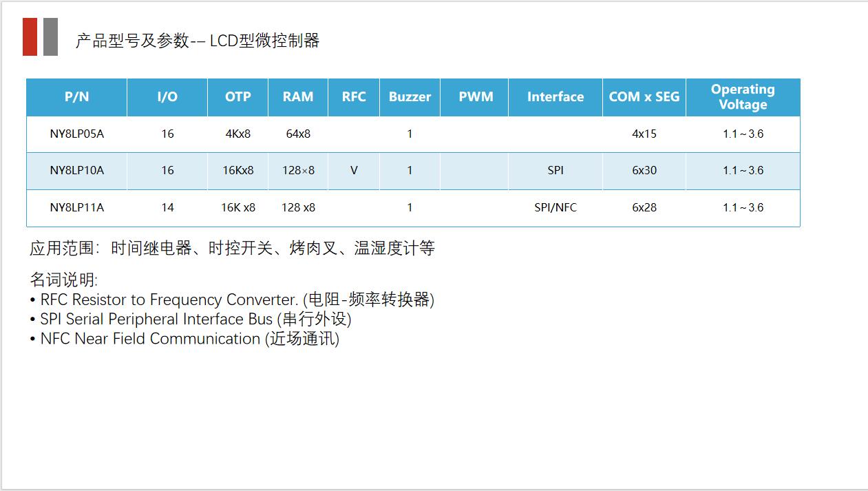The image size is (868, 491).
Task: Click voltage 1.1~3.6 in NY8LP05A row
Action: (x=743, y=134)
